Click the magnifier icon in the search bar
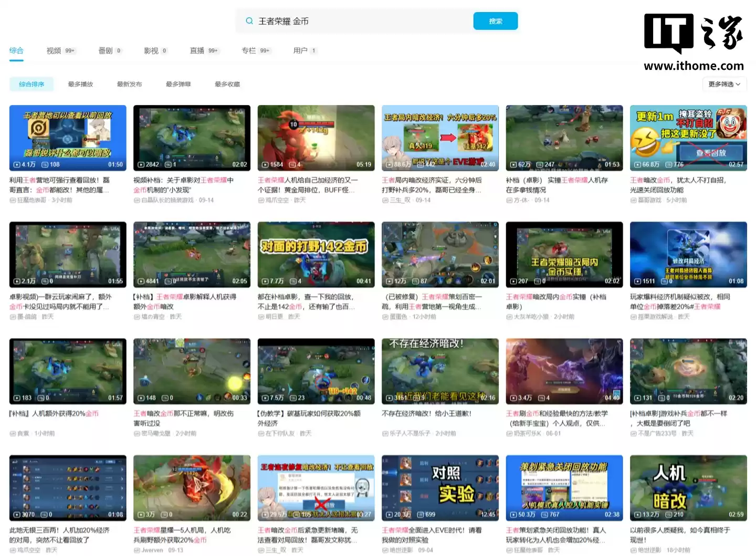Screen dimensions: 756x556 249,21
